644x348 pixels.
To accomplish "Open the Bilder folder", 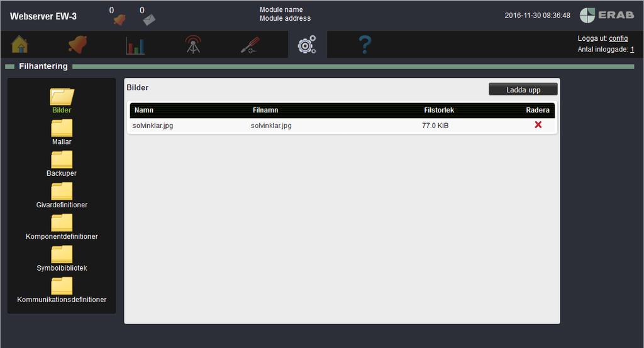I will [x=62, y=101].
